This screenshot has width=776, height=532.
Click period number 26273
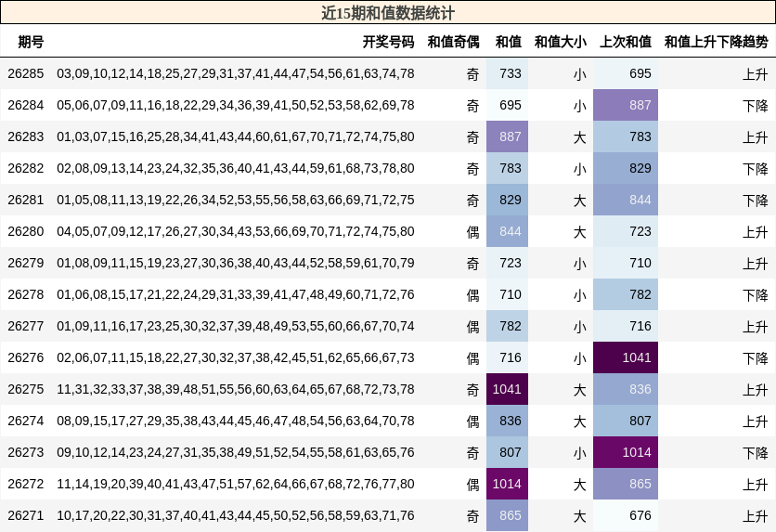pos(26,453)
